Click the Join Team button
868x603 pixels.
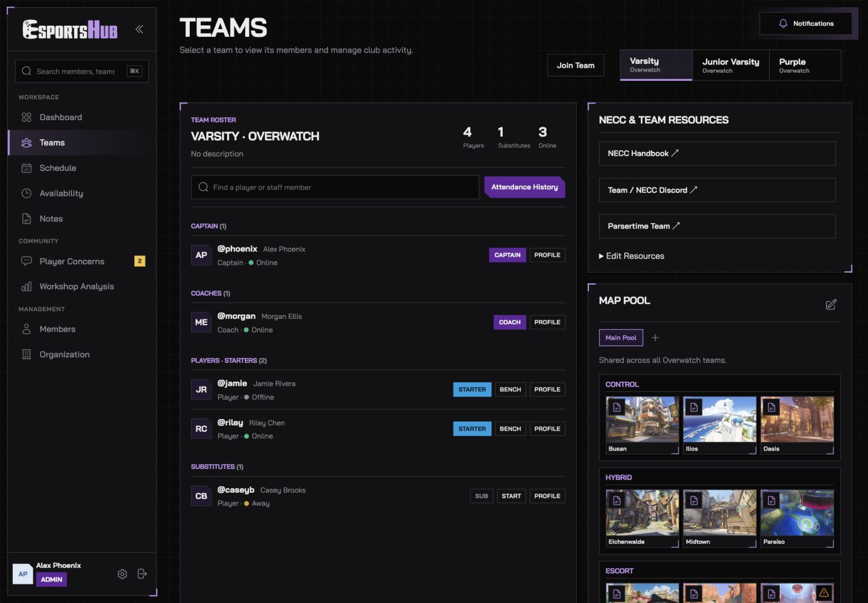click(x=576, y=65)
